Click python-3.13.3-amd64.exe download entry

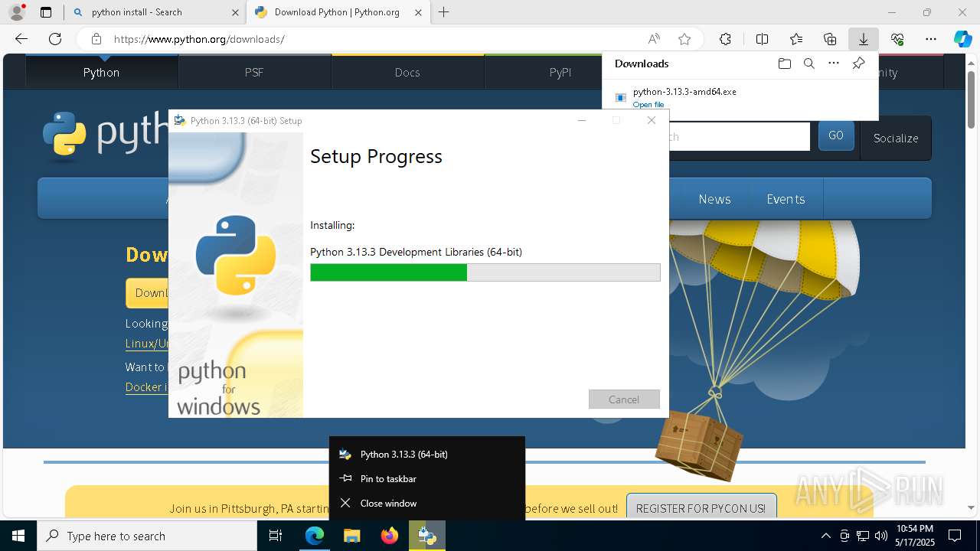tap(684, 91)
